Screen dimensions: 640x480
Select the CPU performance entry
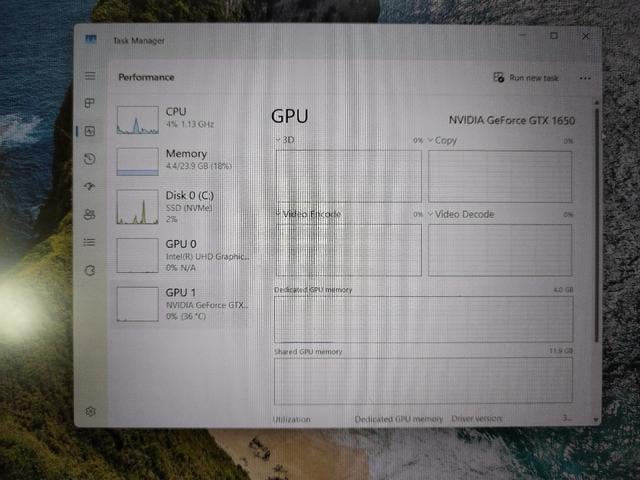click(x=182, y=120)
